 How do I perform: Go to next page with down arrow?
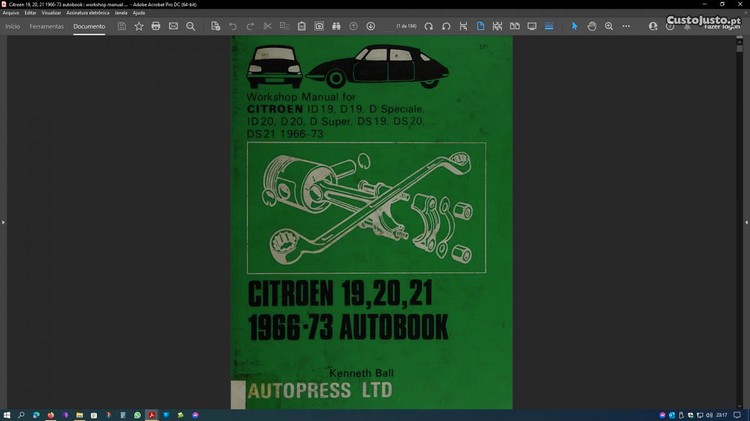(x=370, y=26)
